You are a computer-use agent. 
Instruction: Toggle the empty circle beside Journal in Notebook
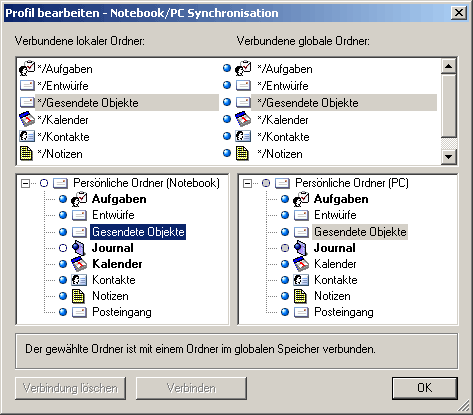click(x=63, y=248)
